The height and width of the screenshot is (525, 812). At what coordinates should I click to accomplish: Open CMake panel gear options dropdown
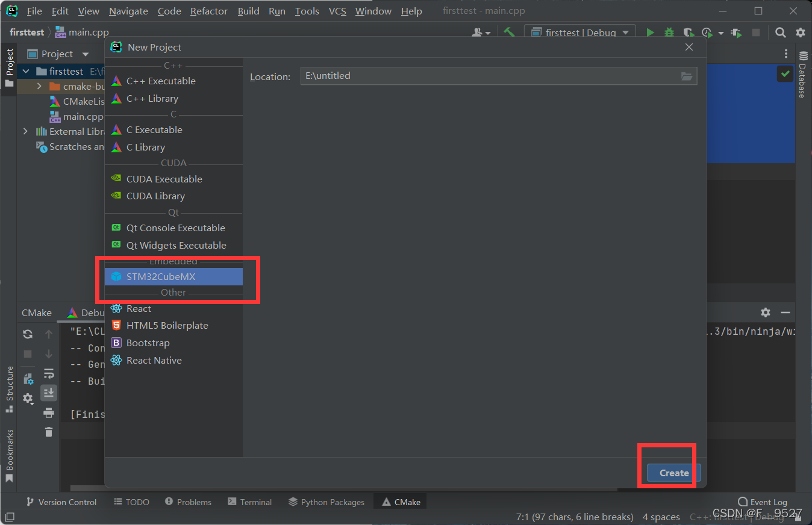click(x=28, y=398)
